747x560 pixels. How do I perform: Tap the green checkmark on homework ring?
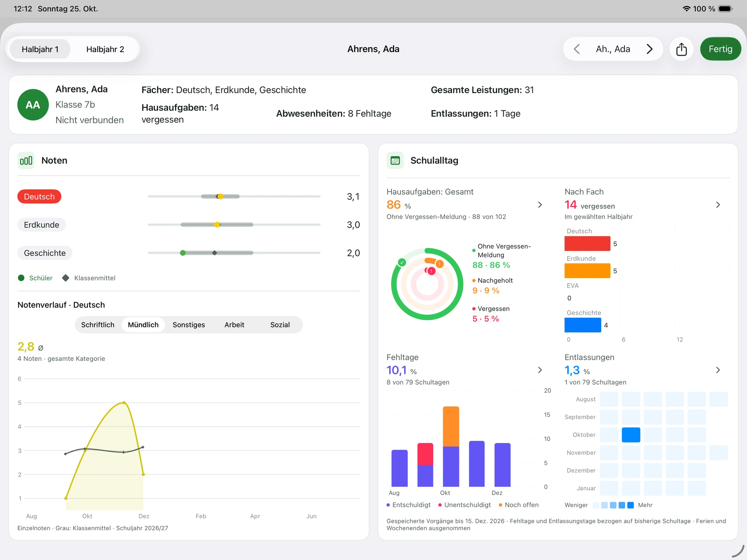point(402,262)
